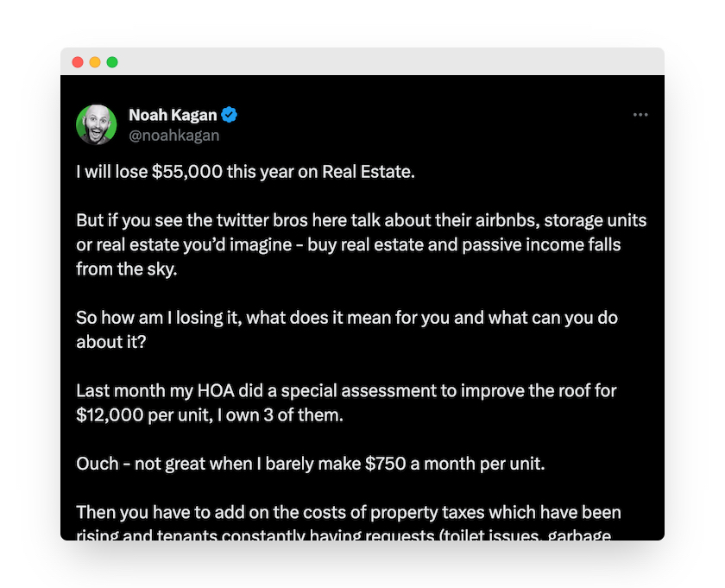The width and height of the screenshot is (725, 588).
Task: Click the "So how am I losing it" paragraph
Action: pos(345,330)
